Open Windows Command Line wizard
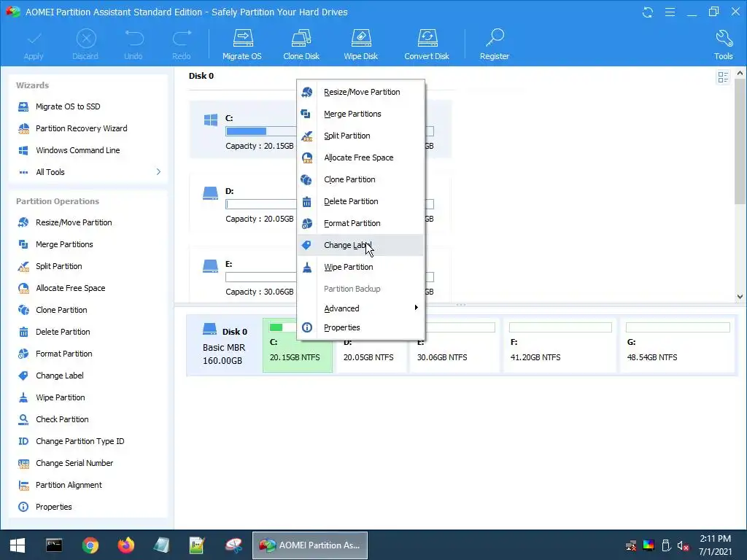747x560 pixels. pyautogui.click(x=77, y=150)
